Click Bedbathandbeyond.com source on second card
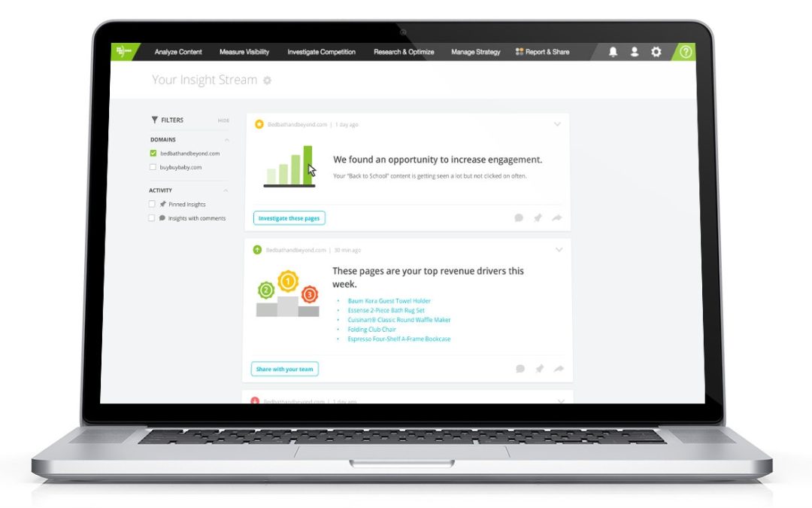The height and width of the screenshot is (508, 812). tap(295, 250)
